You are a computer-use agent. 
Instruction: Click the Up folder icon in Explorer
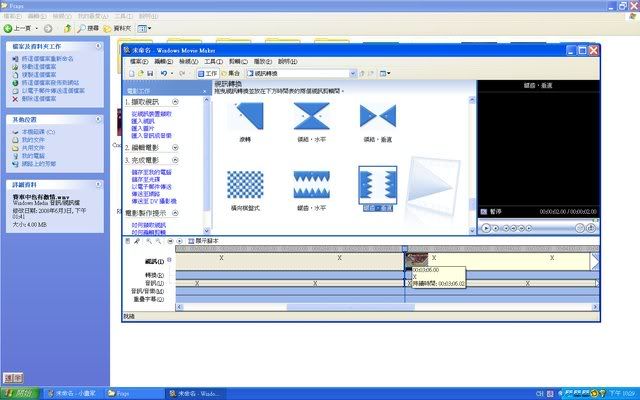67,28
